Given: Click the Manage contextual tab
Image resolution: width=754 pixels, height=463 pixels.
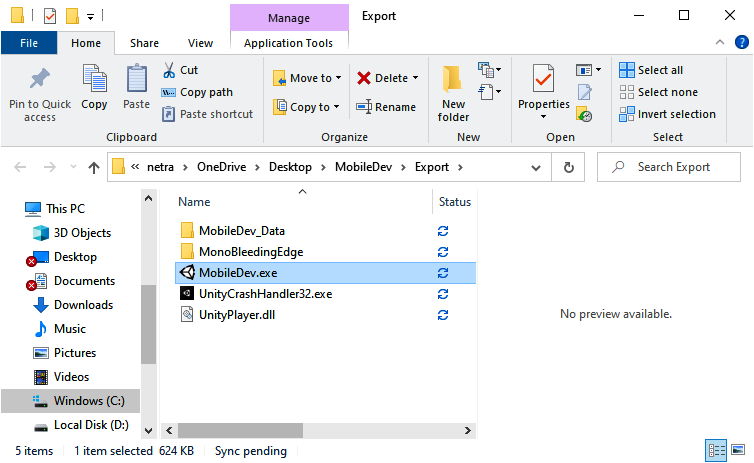Looking at the screenshot, I should pos(289,18).
